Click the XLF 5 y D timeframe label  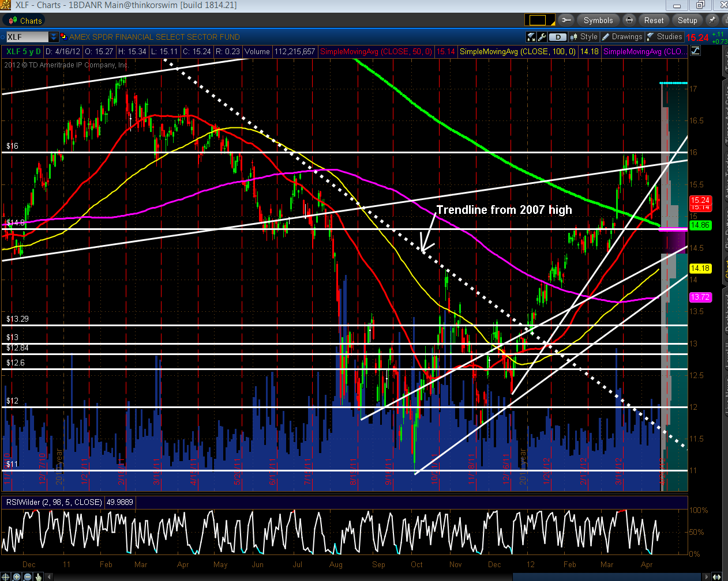[x=24, y=51]
